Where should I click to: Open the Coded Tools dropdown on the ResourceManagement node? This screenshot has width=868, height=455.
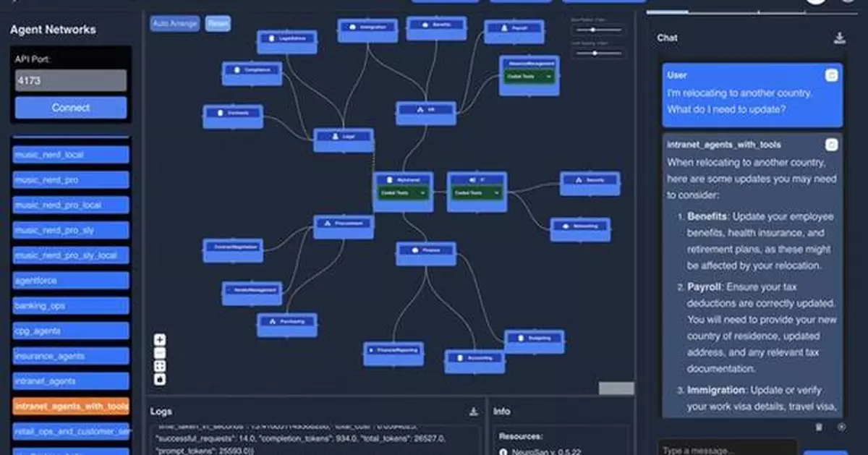pyautogui.click(x=548, y=75)
